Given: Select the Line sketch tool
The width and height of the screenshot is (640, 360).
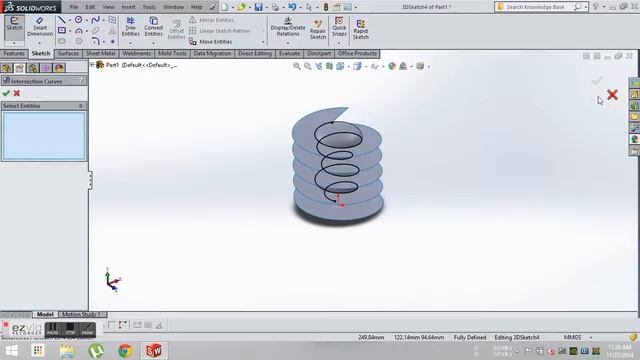Looking at the screenshot, I should click(62, 20).
